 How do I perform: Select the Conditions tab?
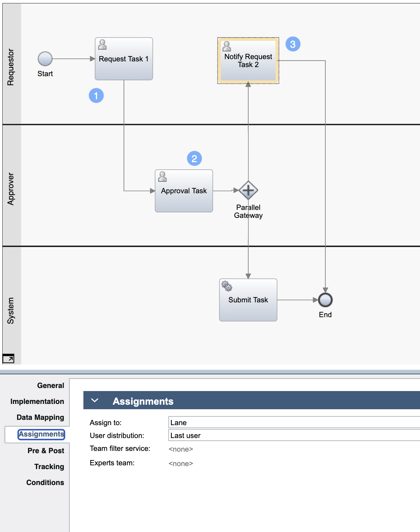45,482
